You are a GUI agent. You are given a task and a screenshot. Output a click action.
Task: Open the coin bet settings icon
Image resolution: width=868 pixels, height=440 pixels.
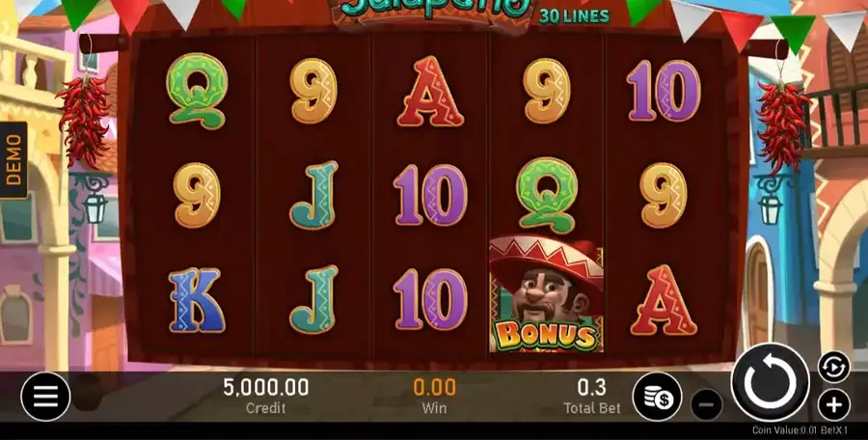pos(657,397)
